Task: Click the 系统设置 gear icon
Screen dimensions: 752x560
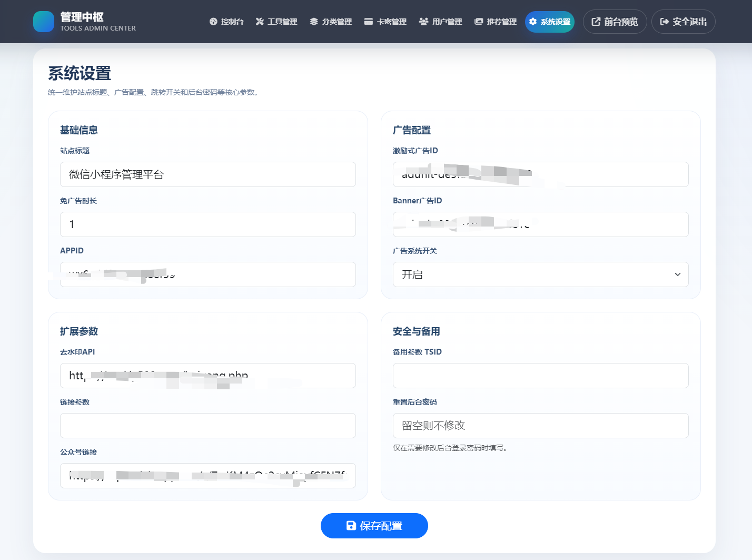Action: point(533,22)
